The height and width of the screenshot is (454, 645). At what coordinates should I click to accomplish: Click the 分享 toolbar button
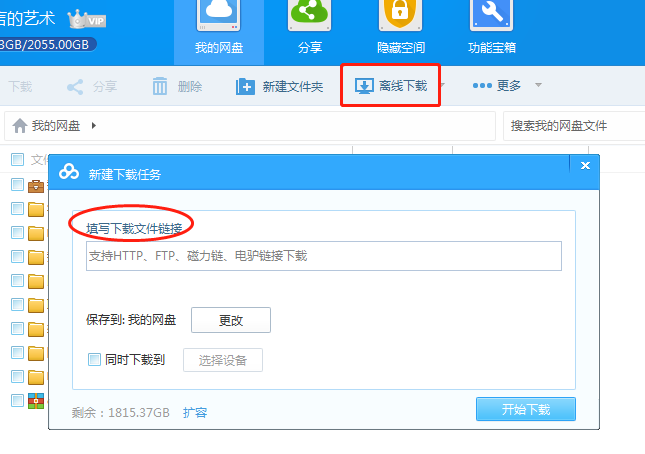click(92, 86)
